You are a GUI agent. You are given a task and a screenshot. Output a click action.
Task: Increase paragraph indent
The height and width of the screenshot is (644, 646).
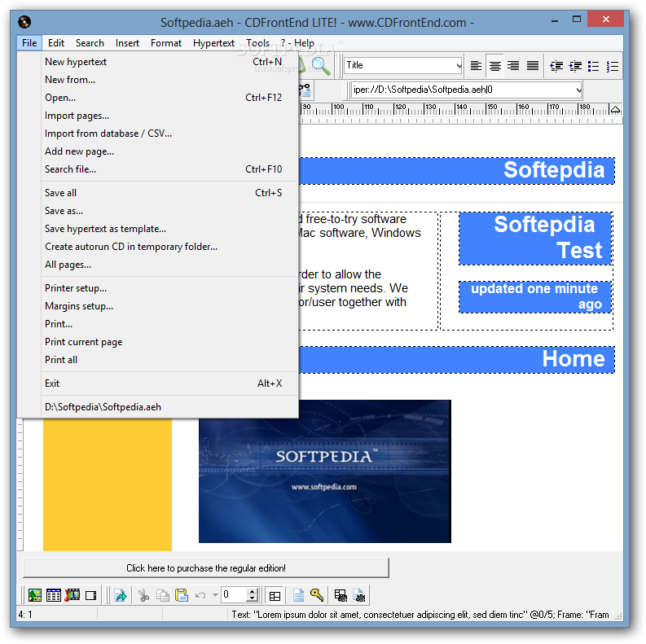point(575,66)
